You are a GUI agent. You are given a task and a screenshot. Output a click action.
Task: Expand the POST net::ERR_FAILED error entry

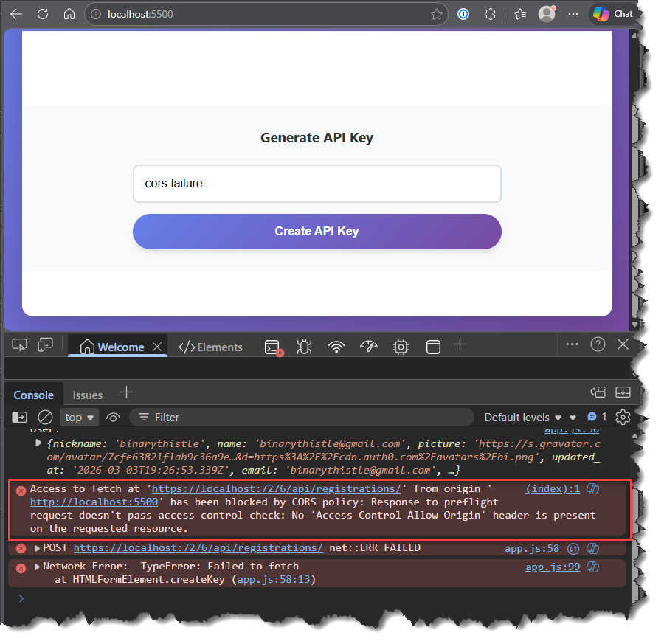(38, 548)
